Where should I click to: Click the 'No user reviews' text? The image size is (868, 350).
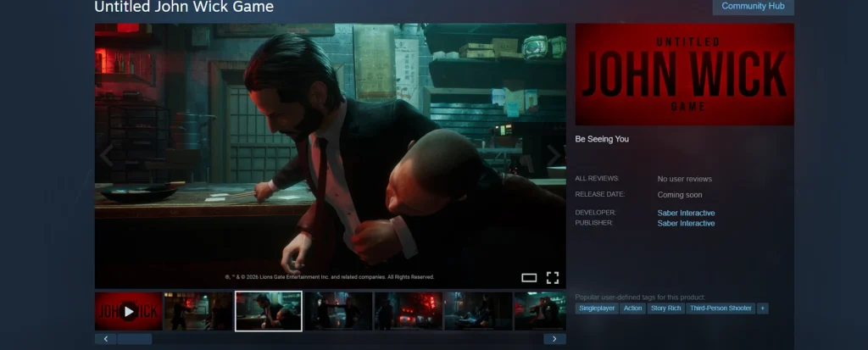click(685, 179)
